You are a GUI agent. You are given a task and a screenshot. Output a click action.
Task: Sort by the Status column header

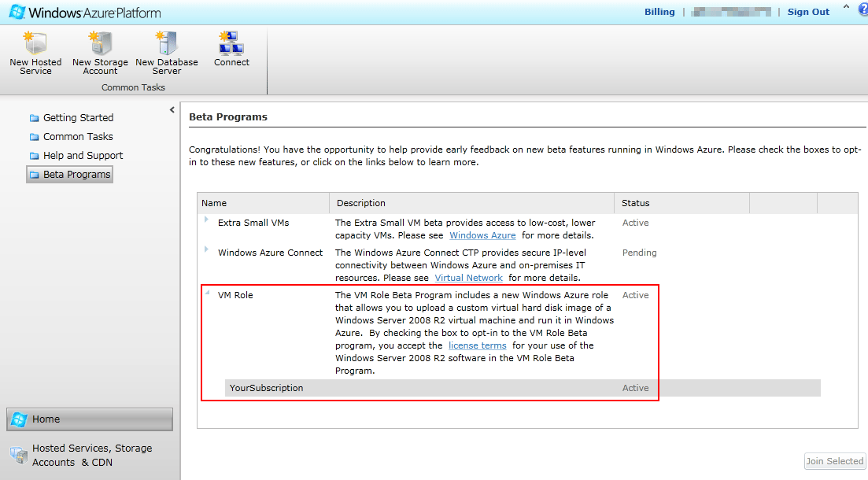pos(682,203)
